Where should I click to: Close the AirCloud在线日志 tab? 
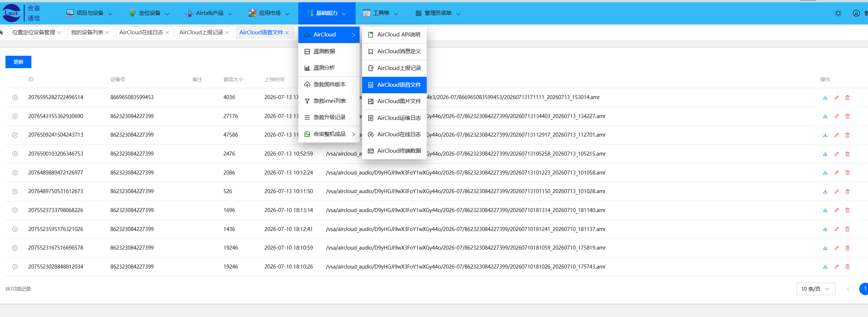[x=167, y=33]
